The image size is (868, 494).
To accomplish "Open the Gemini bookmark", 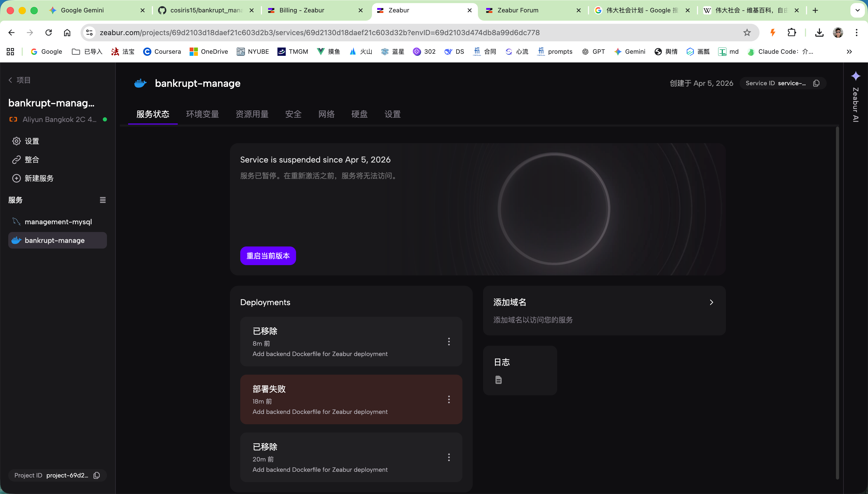I will pos(630,52).
